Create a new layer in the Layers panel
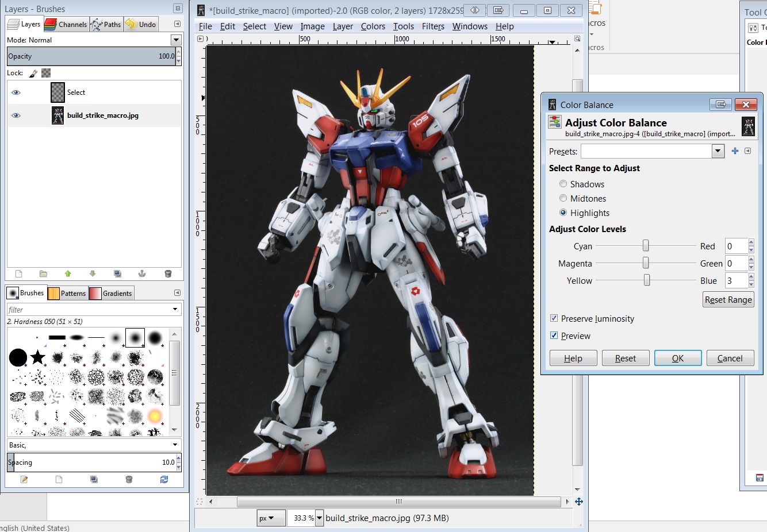This screenshot has width=767, height=532. pos(18,274)
